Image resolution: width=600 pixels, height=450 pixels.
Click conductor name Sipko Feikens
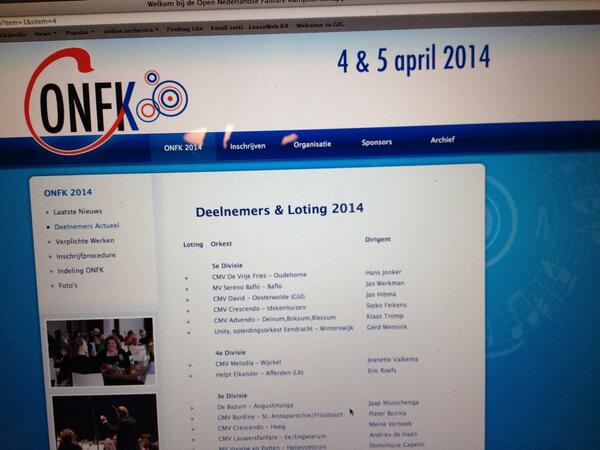click(386, 305)
